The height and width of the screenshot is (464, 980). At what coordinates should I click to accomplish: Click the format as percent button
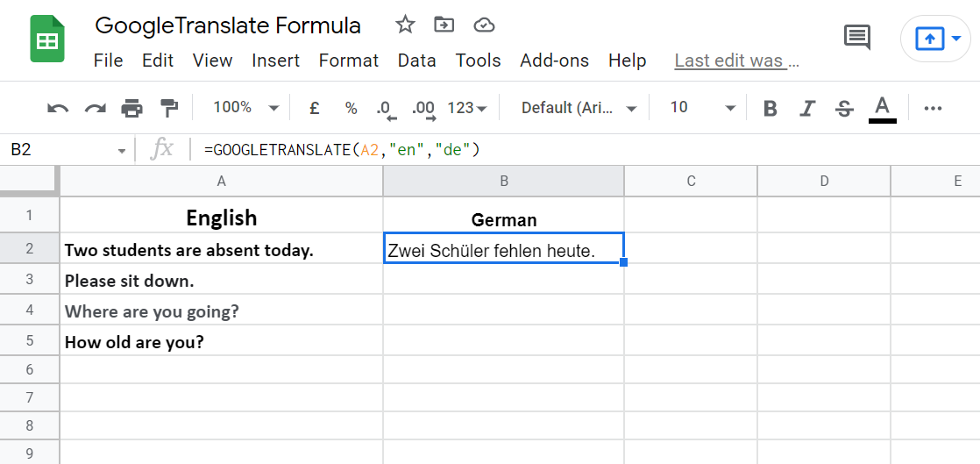(x=351, y=108)
